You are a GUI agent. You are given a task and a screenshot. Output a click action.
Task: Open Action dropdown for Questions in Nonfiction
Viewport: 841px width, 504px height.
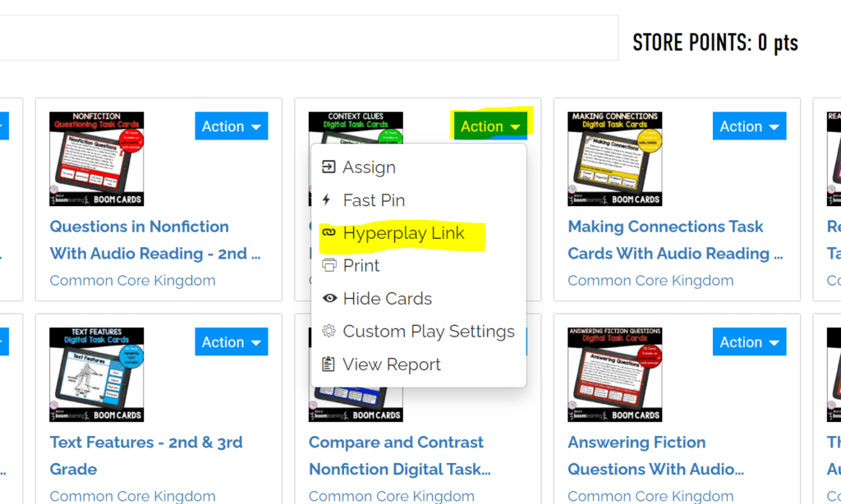231,126
